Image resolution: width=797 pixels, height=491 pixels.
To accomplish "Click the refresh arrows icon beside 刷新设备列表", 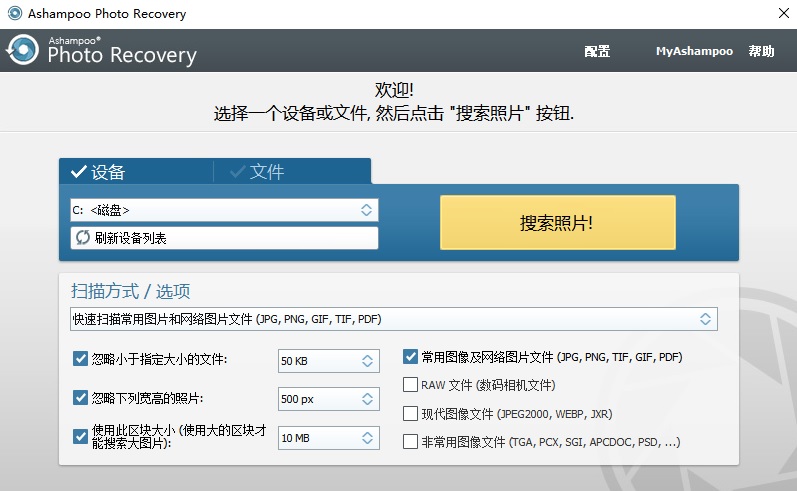I will [x=83, y=237].
